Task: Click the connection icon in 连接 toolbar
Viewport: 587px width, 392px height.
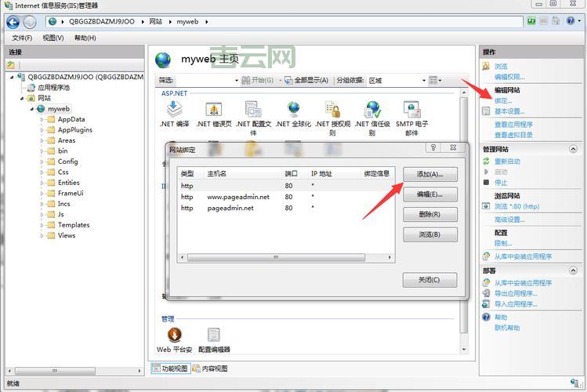Action: [x=11, y=65]
